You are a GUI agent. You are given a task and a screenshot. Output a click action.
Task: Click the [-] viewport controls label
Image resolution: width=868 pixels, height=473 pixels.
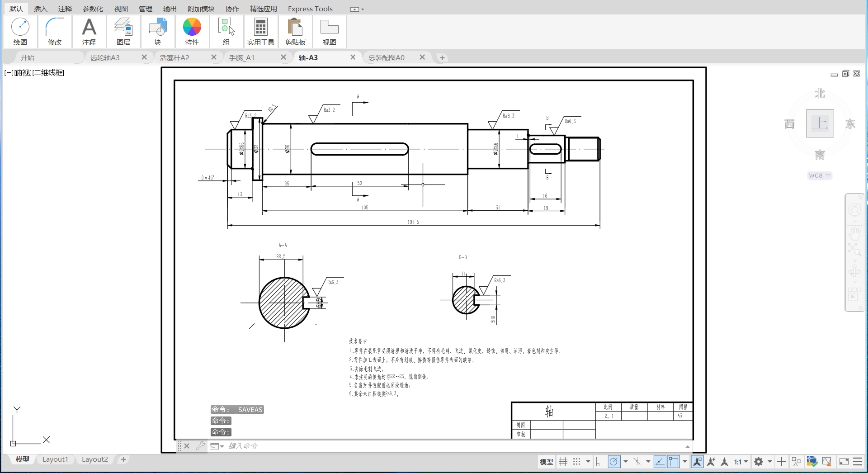coord(9,73)
